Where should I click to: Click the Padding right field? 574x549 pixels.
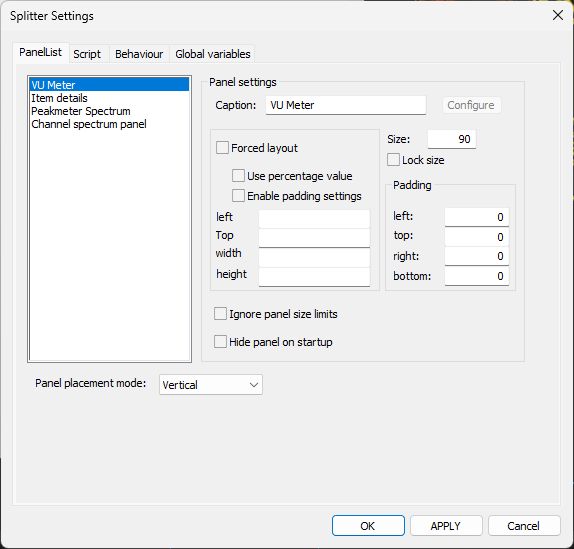[x=477, y=256]
